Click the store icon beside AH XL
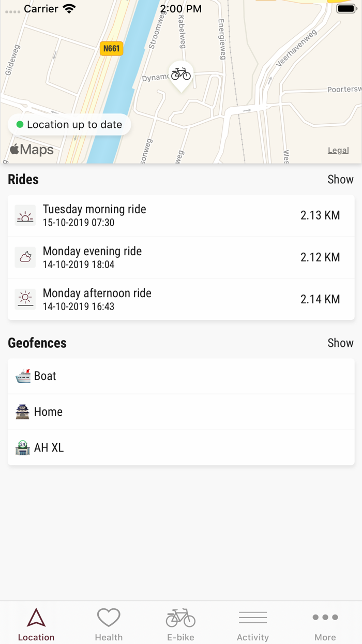This screenshot has height=644, width=362. tap(22, 447)
